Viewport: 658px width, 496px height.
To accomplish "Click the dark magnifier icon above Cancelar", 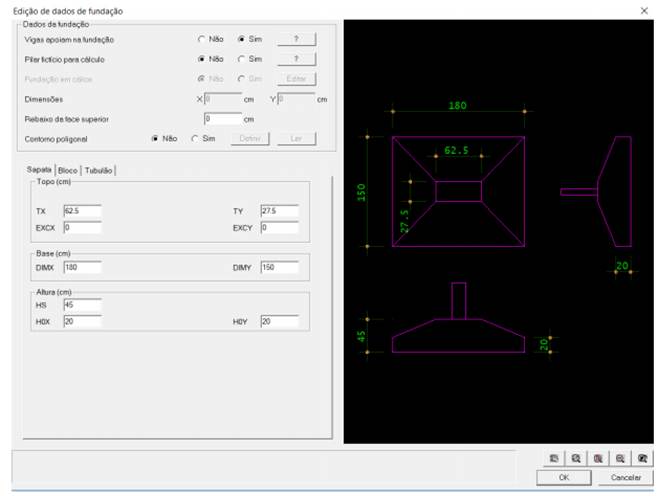I will pos(642,458).
